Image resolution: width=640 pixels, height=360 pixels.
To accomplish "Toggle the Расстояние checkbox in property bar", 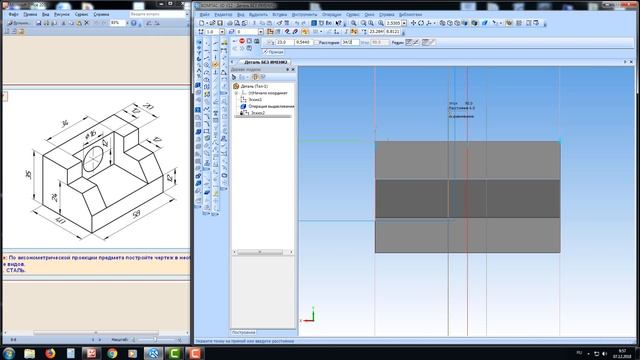I will [x=316, y=42].
